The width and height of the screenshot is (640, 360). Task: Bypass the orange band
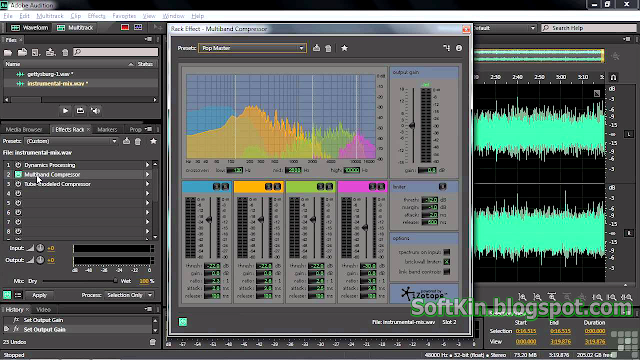[277, 187]
